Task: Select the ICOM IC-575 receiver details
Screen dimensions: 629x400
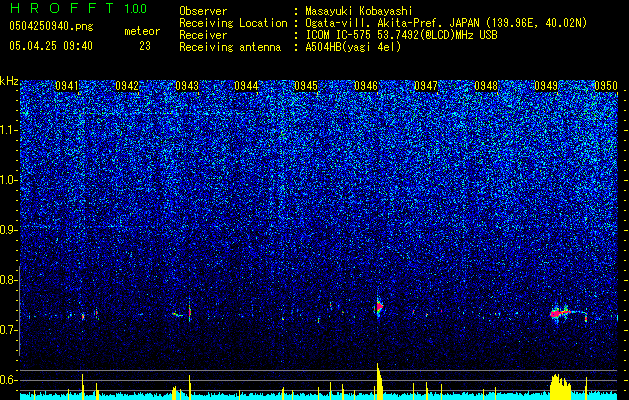Action: click(401, 35)
